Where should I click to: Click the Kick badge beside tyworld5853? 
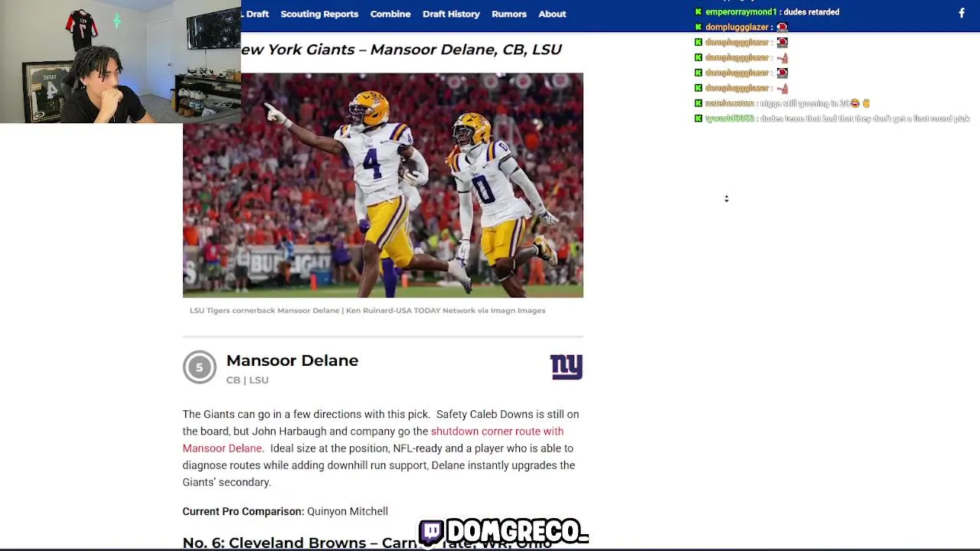tap(698, 119)
